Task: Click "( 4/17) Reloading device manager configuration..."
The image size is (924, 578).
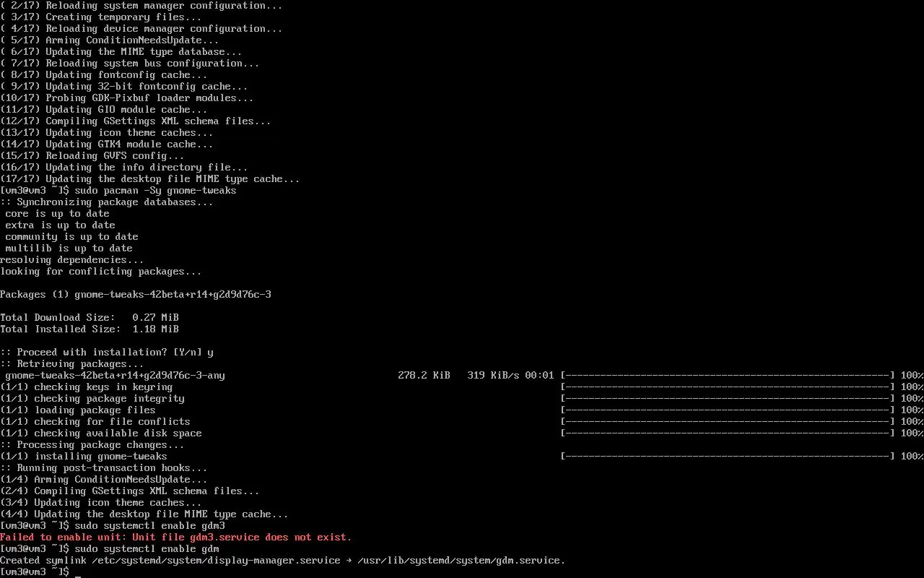Action: [141, 28]
